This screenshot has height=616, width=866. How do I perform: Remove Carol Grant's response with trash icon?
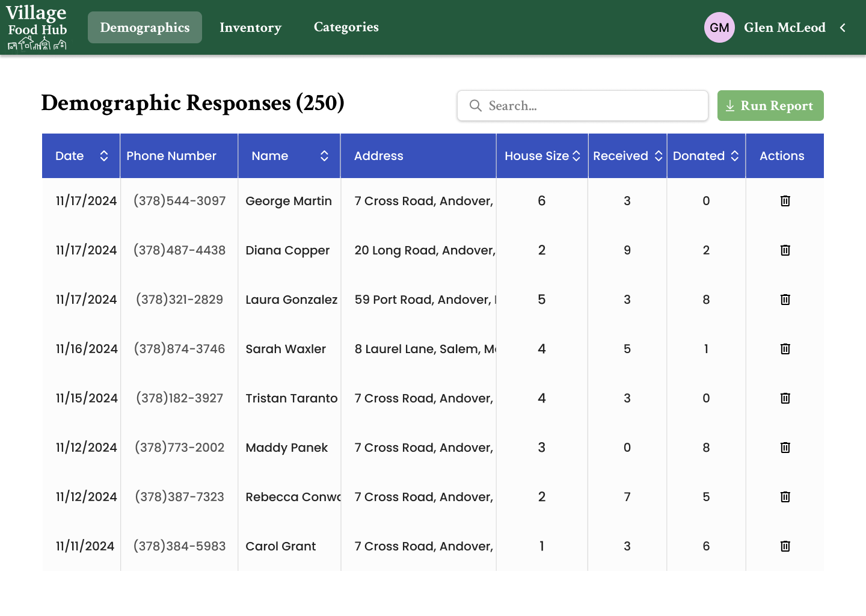[x=785, y=546]
